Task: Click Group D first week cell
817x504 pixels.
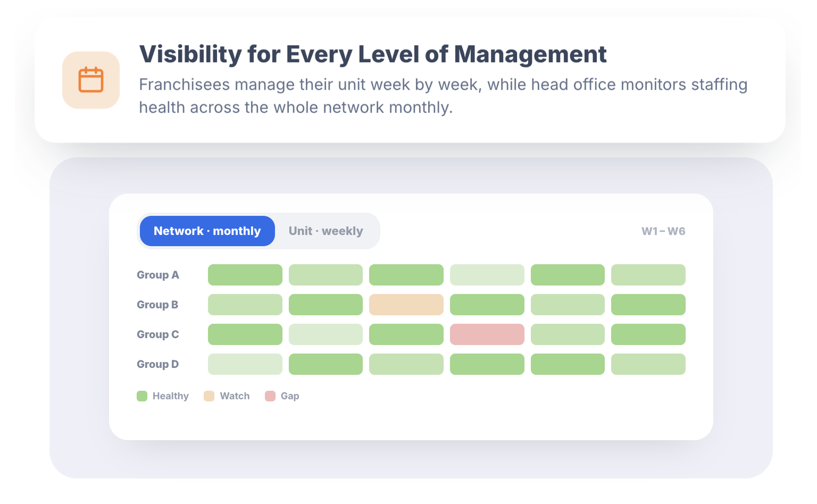Action: (245, 364)
